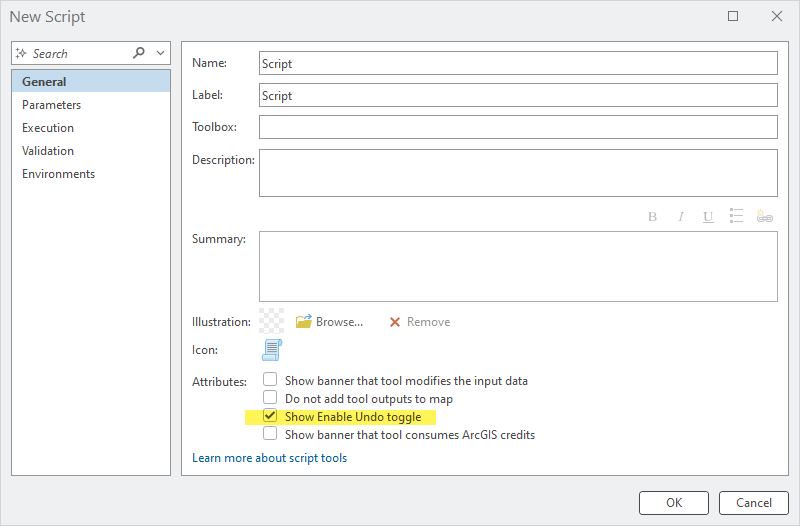Click into the Toolbox text field
The width and height of the screenshot is (800, 526).
[x=518, y=127]
